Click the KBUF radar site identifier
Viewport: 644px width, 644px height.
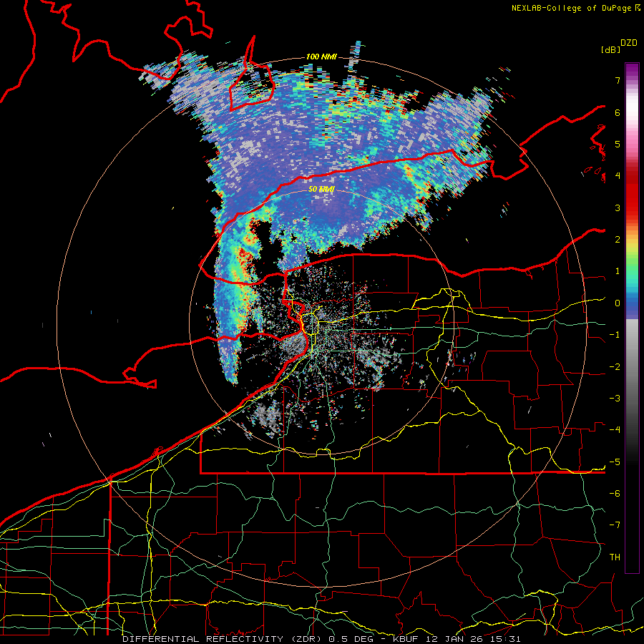[406, 639]
